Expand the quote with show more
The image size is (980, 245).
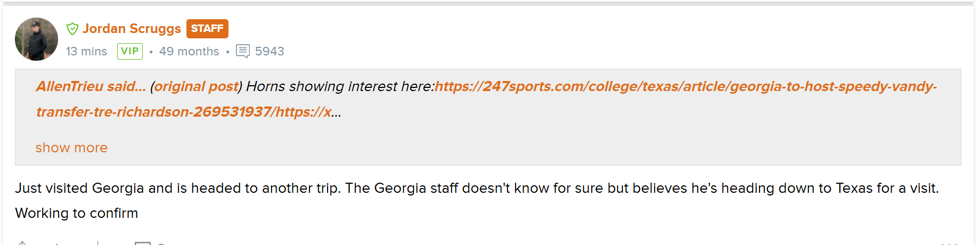(71, 148)
